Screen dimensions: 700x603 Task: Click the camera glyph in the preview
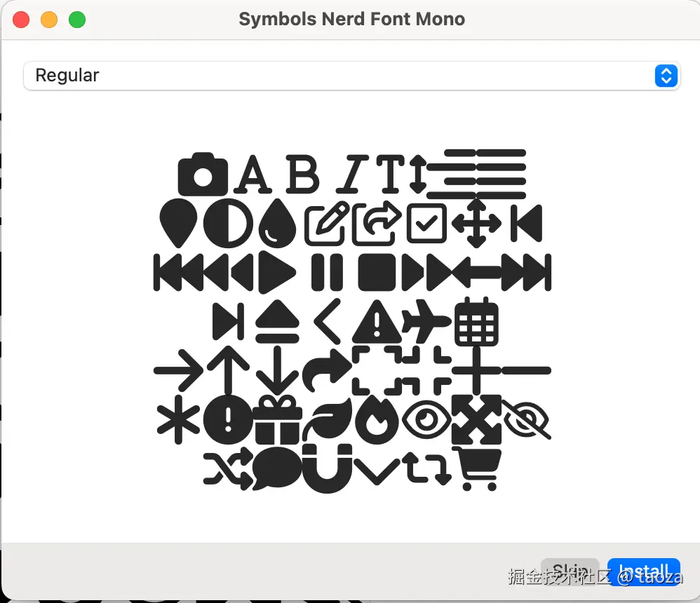pyautogui.click(x=203, y=174)
